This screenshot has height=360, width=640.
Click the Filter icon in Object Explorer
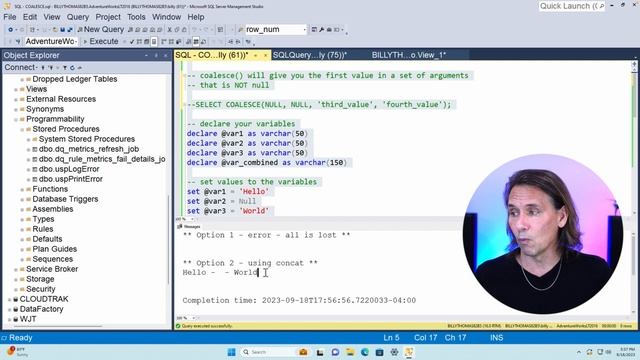coord(64,68)
